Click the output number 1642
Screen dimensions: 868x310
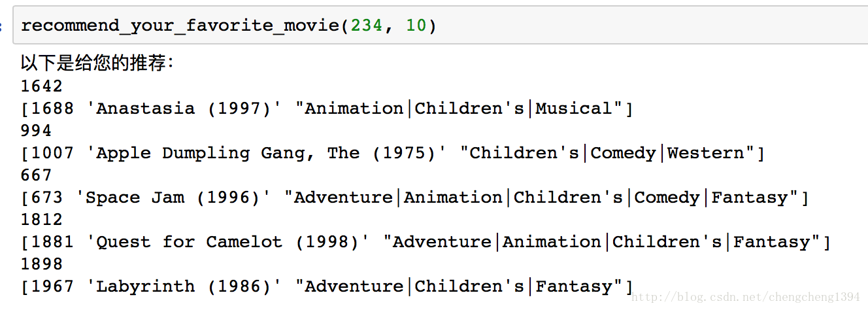pos(42,86)
